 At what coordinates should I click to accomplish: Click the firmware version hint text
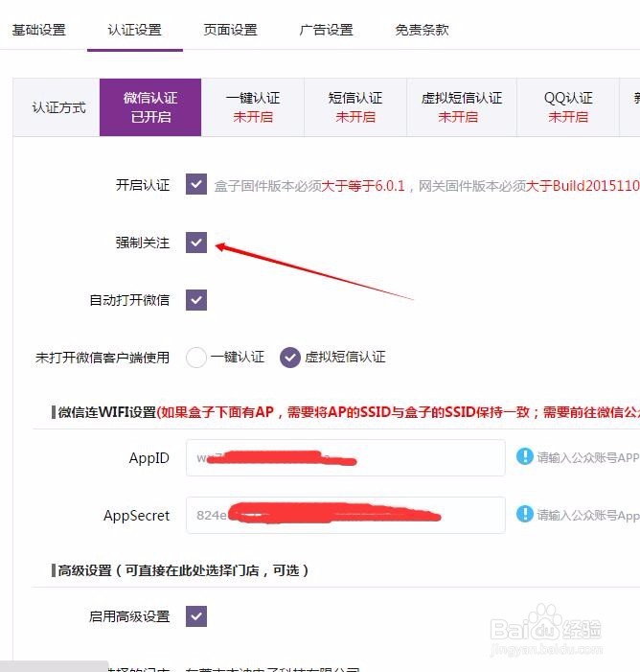pos(426,186)
